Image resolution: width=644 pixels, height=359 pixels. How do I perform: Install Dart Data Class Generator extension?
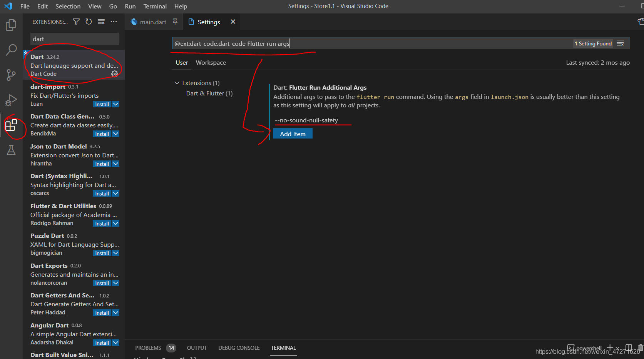coord(102,134)
